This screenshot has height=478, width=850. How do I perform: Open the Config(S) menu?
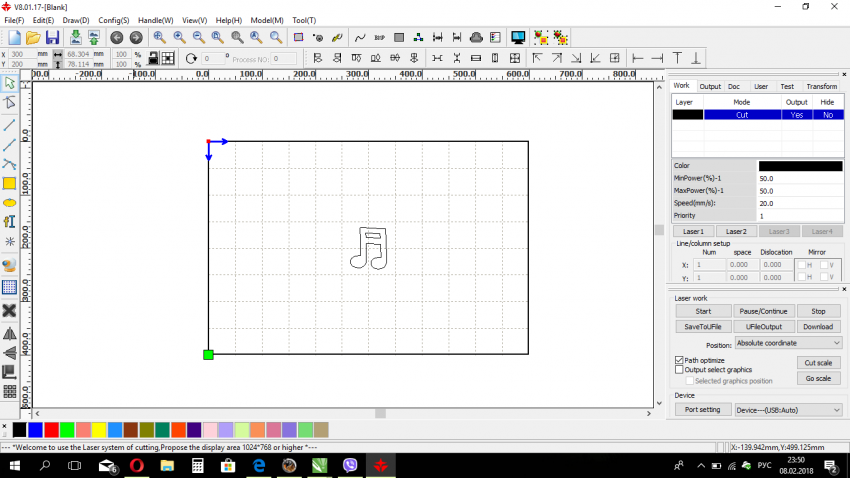(x=113, y=20)
